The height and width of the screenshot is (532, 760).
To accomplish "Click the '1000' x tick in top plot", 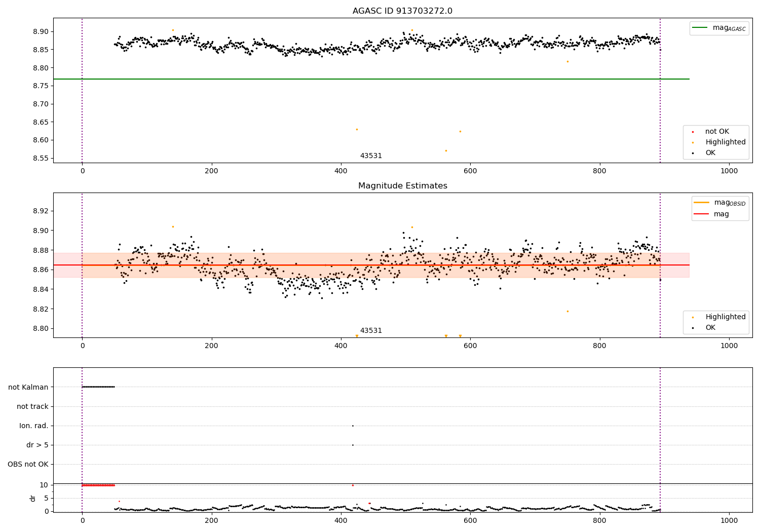I will pyautogui.click(x=729, y=171).
